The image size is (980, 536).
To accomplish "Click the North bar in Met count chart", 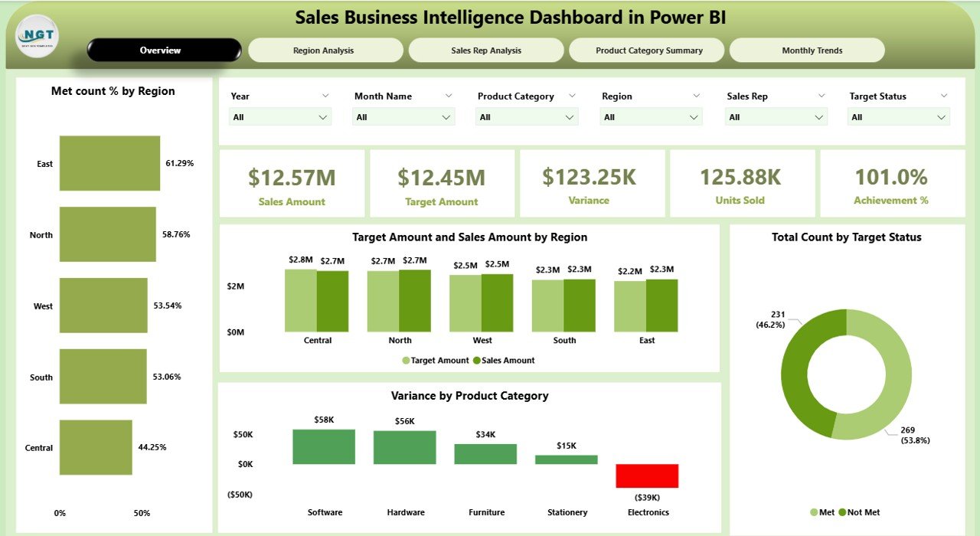I will [108, 234].
